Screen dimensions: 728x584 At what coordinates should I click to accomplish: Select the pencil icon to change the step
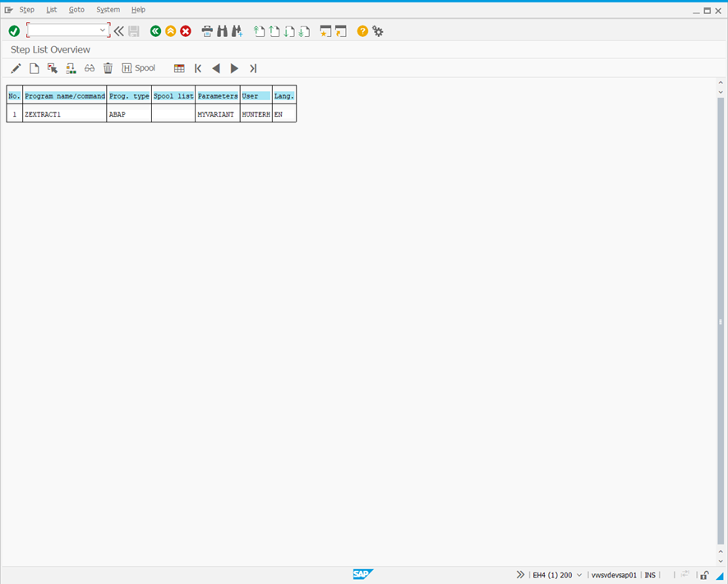pyautogui.click(x=15, y=68)
